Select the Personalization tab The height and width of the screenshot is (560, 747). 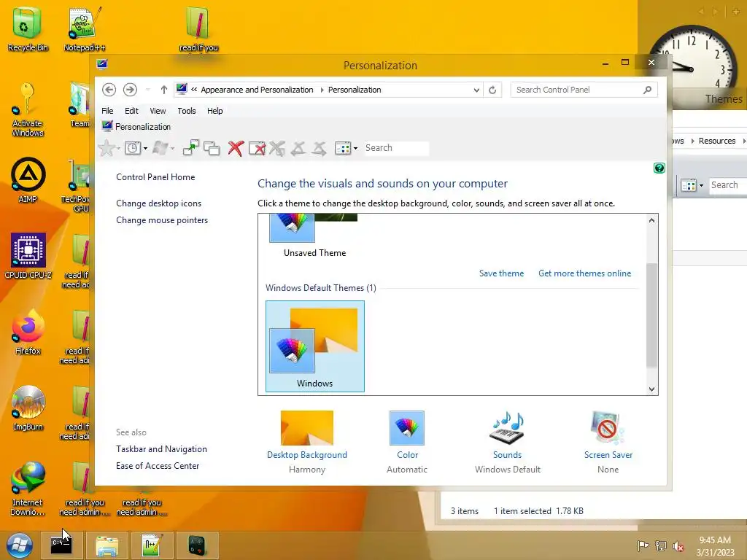tap(136, 127)
